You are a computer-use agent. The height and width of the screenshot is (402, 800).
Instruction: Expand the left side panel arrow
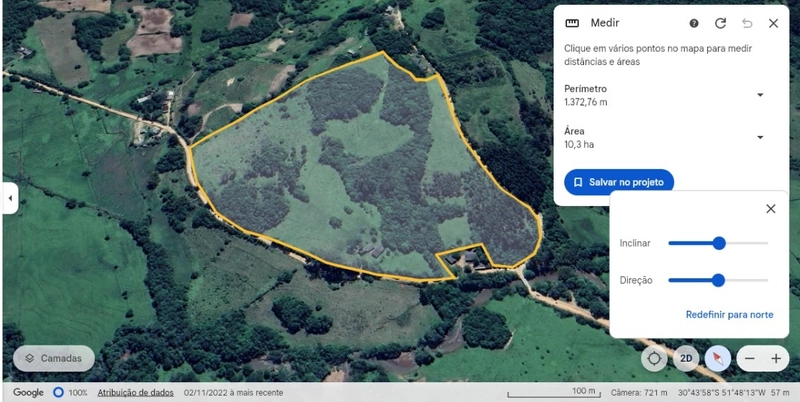click(x=10, y=198)
